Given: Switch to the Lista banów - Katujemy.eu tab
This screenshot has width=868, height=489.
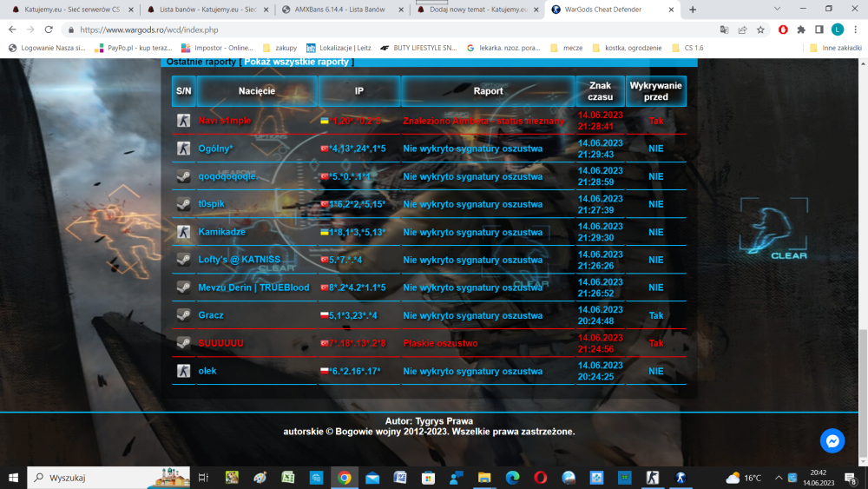Looking at the screenshot, I should tap(207, 10).
